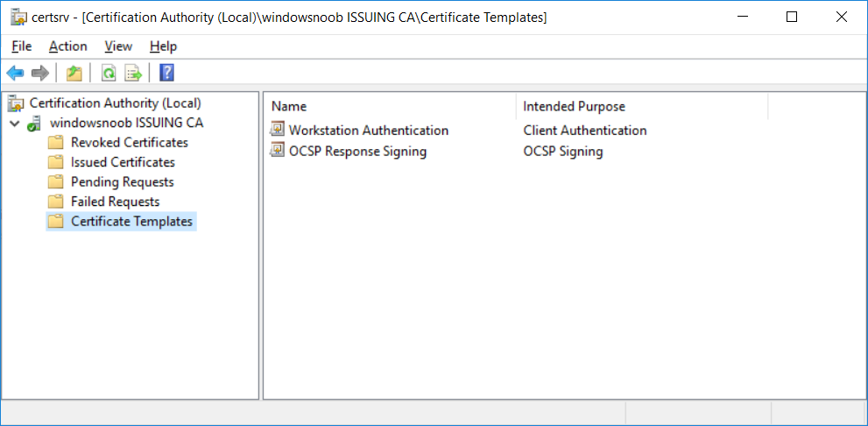This screenshot has width=868, height=426.
Task: Click the Export List toolbar icon
Action: 133,73
